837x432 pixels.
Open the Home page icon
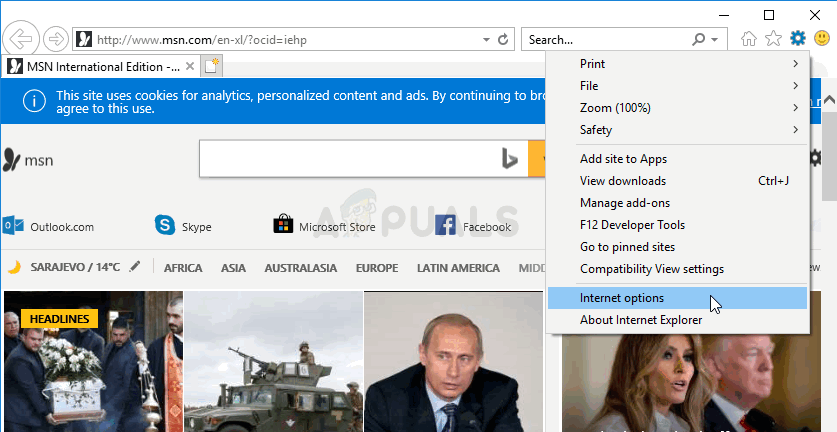749,38
